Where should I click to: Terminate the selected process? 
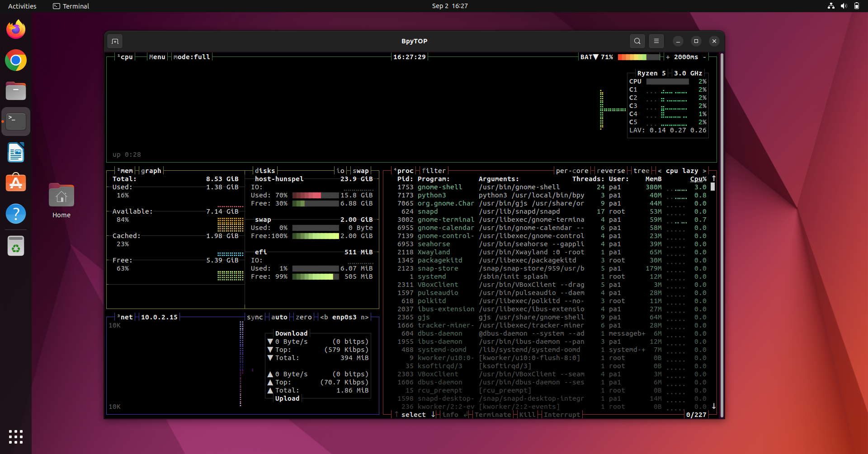tap(492, 415)
